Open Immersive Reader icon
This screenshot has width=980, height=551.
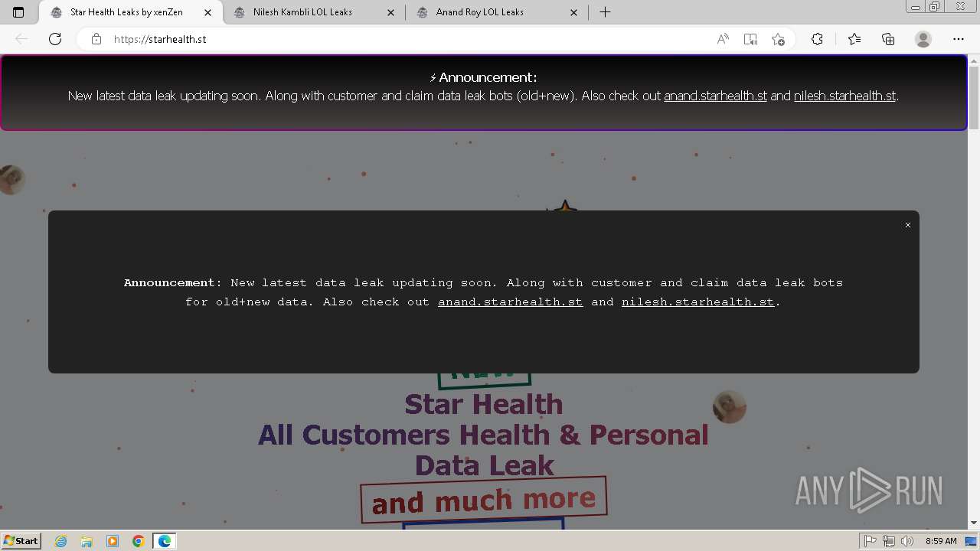click(750, 39)
